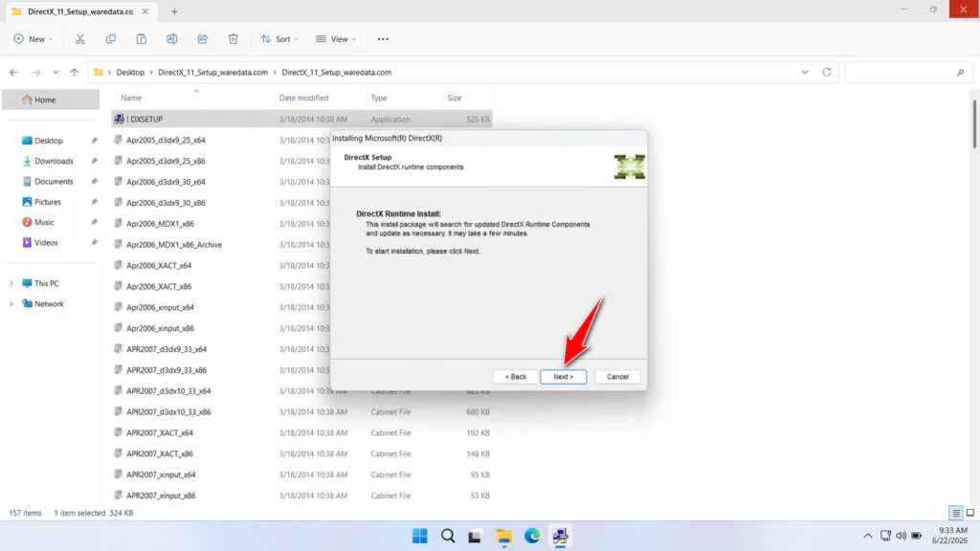This screenshot has width=980, height=551.
Task: Go up one folder level arrow
Action: (75, 73)
